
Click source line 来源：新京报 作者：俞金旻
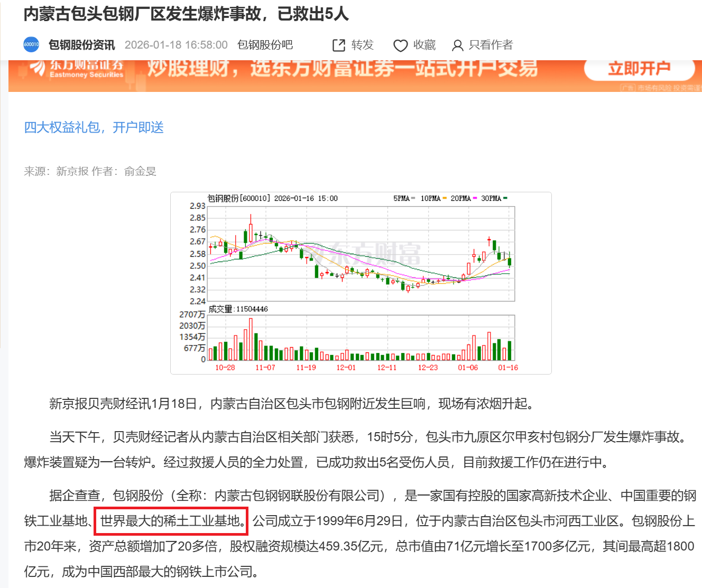pyautogui.click(x=90, y=171)
